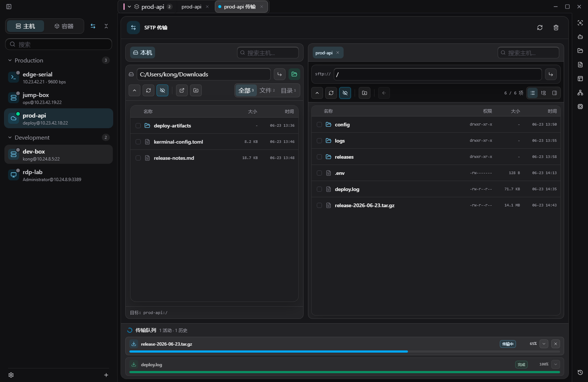Switch to the 容器 tab
The image size is (588, 382).
click(64, 26)
